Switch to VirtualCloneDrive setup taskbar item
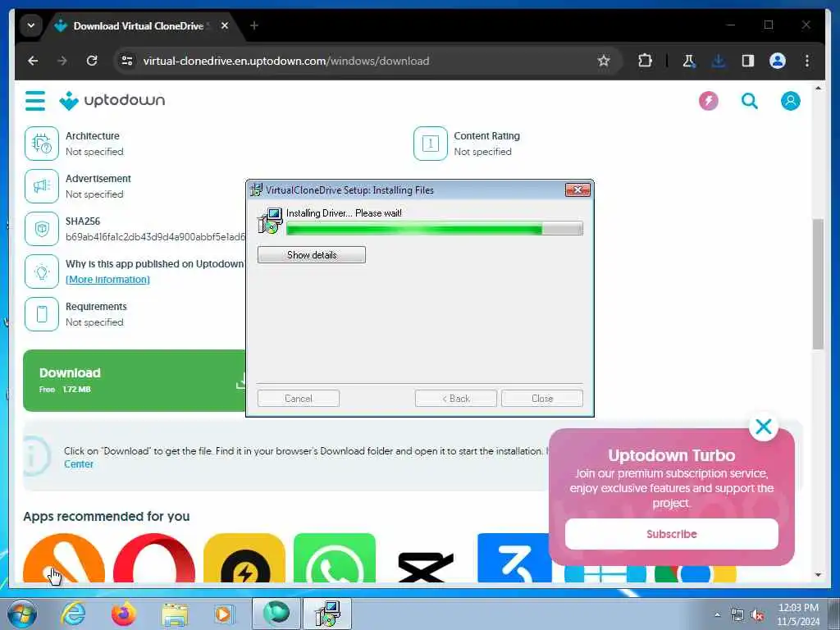 pos(327,614)
